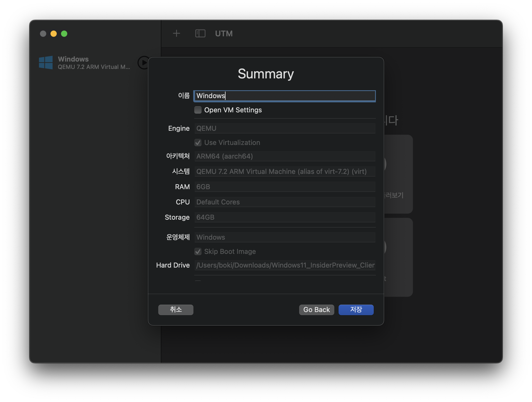This screenshot has width=532, height=402.
Task: Click the Windows logo in sidebar
Action: coord(46,63)
